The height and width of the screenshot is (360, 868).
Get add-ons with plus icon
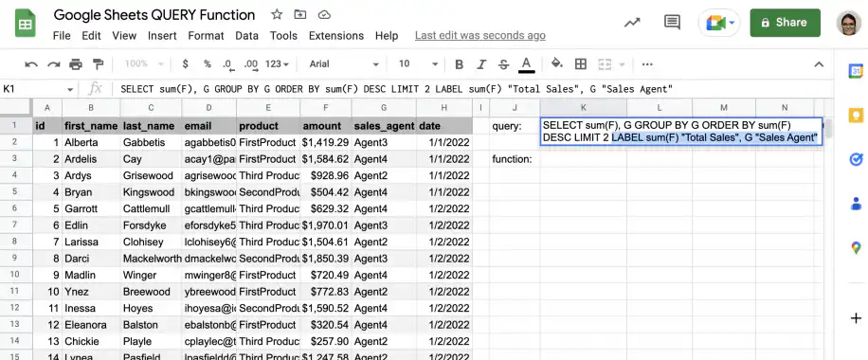click(856, 318)
